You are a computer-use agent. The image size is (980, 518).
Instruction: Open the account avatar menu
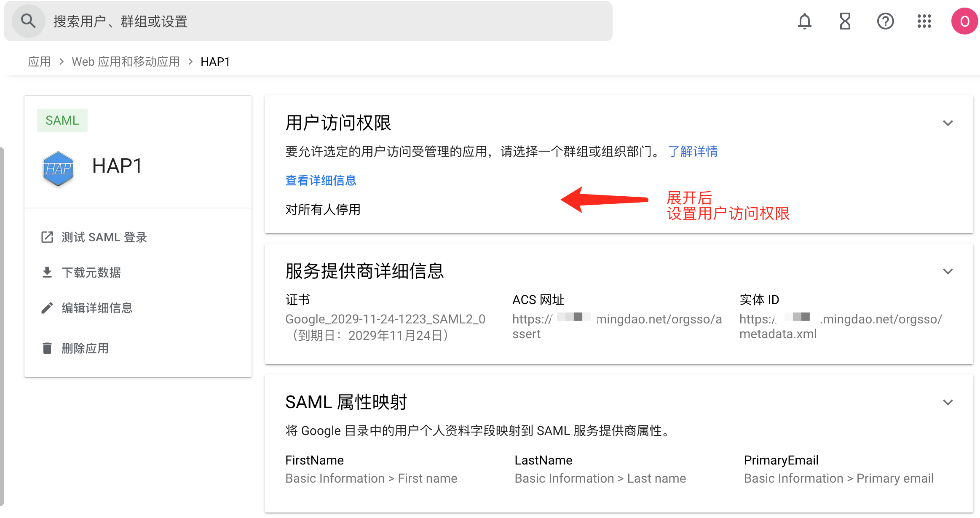(x=964, y=21)
